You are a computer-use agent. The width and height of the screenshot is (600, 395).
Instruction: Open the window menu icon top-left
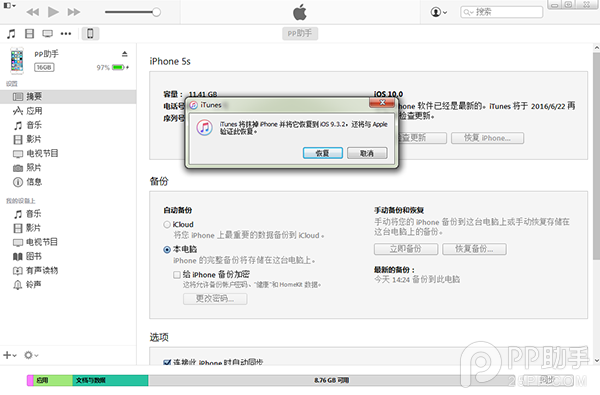tap(10, 5)
